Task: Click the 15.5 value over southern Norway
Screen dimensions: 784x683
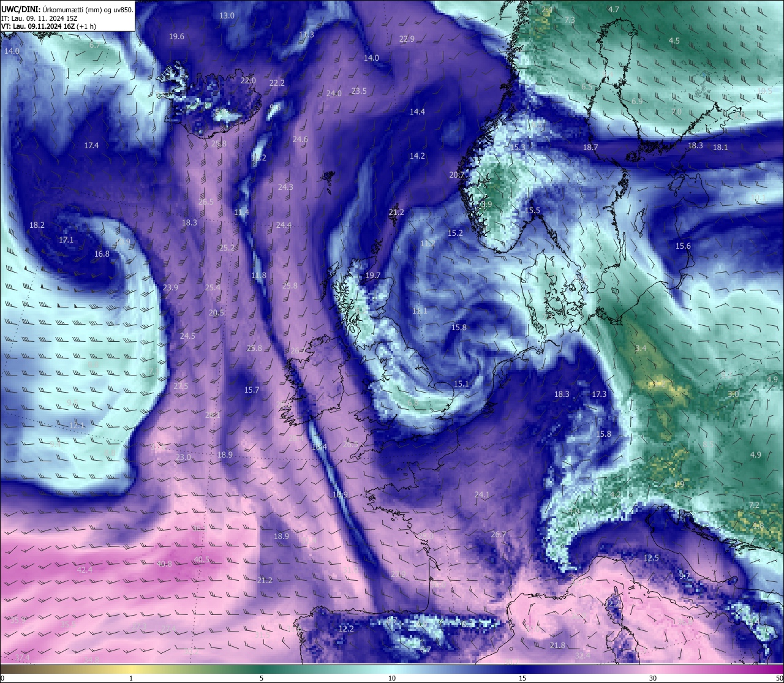Action: click(x=532, y=210)
